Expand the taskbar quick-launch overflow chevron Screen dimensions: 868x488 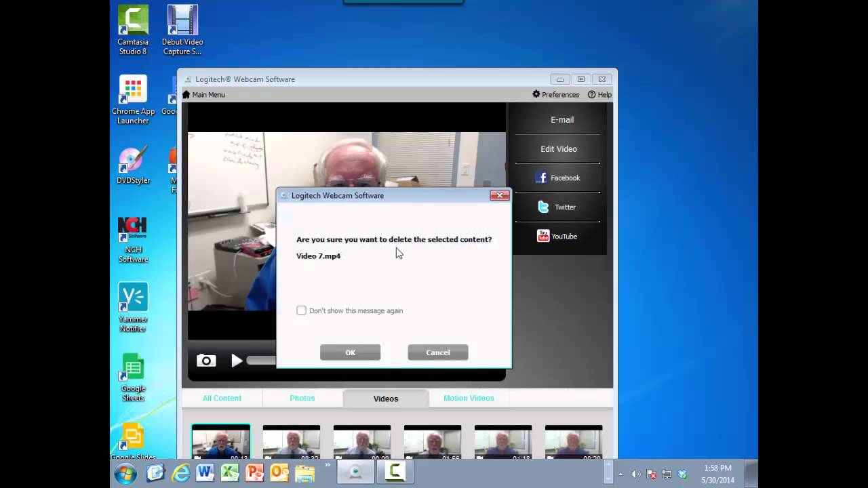tap(328, 466)
